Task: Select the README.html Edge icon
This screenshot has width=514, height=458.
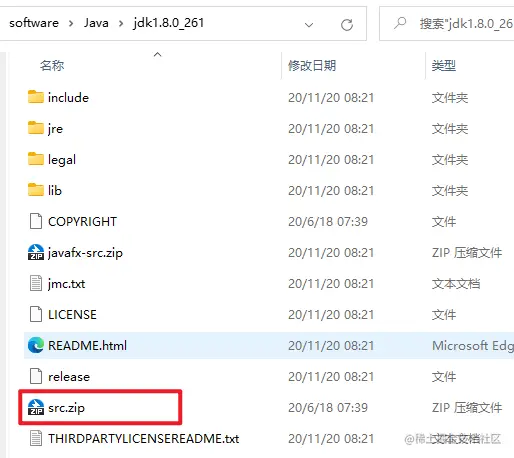Action: (x=36, y=345)
